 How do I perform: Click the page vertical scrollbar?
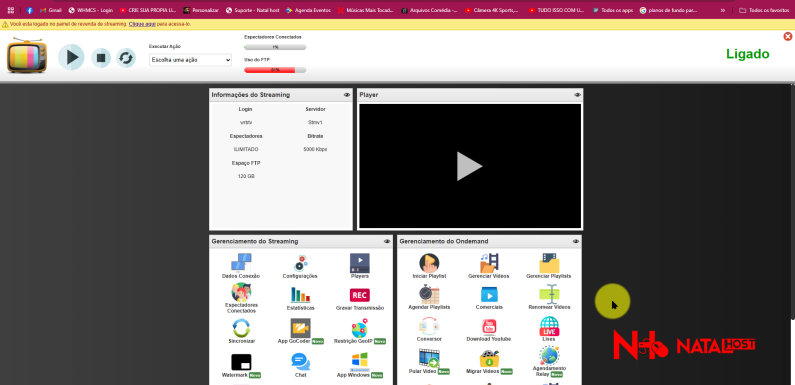click(x=792, y=203)
